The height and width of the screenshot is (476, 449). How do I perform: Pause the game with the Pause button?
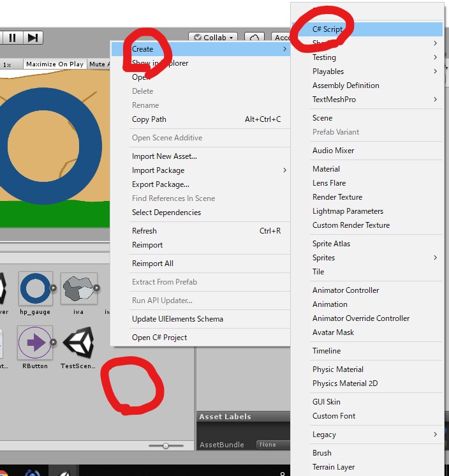12,38
